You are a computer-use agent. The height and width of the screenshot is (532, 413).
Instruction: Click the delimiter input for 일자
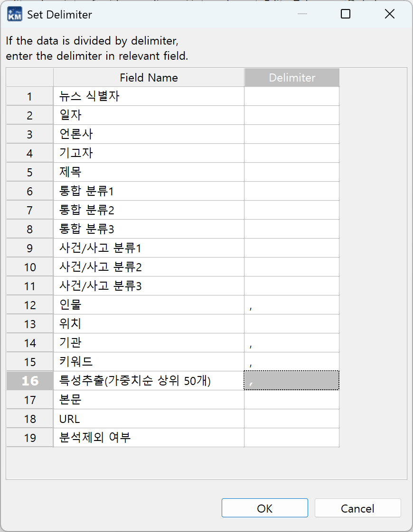[x=291, y=115]
